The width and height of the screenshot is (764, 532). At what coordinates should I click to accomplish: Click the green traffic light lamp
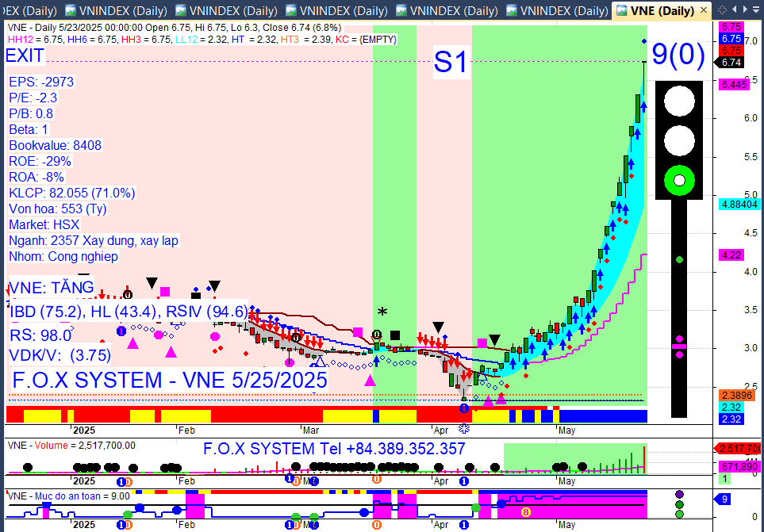tap(679, 181)
